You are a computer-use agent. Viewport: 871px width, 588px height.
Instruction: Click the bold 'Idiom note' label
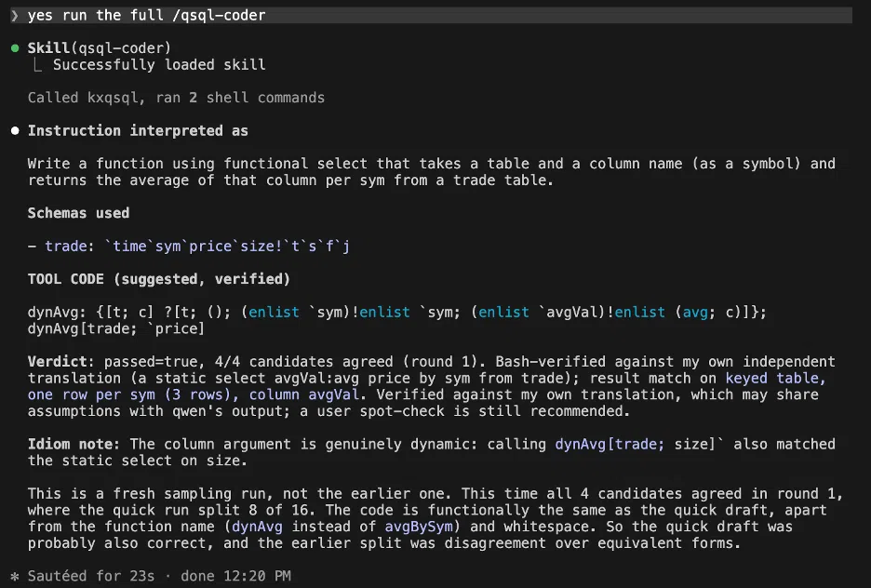[74, 444]
